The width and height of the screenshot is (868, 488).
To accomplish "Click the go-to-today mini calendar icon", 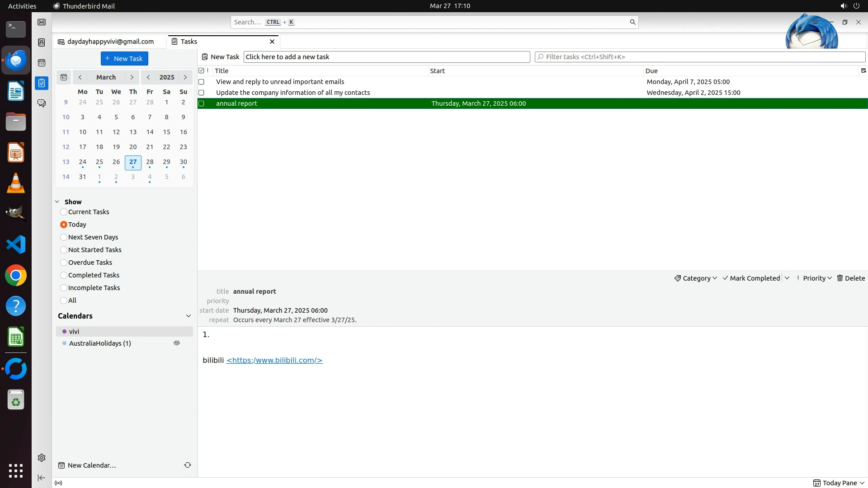I will pyautogui.click(x=64, y=77).
